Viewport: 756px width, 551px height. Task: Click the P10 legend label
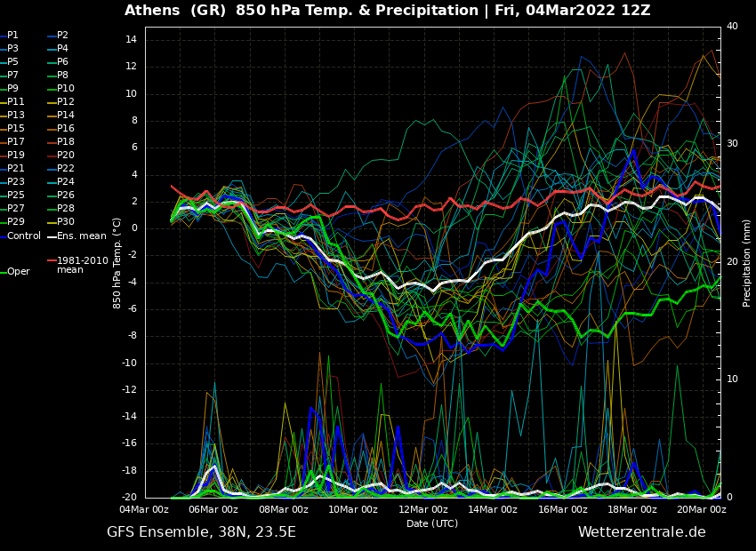(66, 89)
